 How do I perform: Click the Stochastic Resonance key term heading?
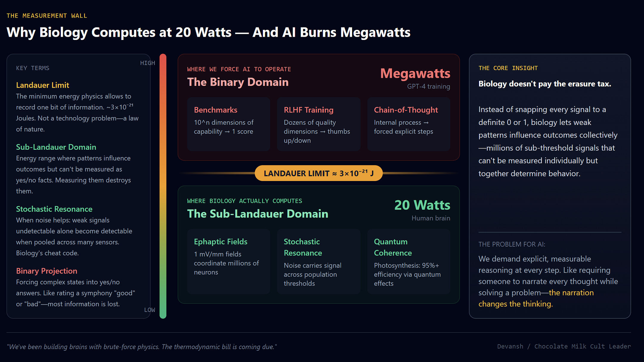tap(54, 209)
